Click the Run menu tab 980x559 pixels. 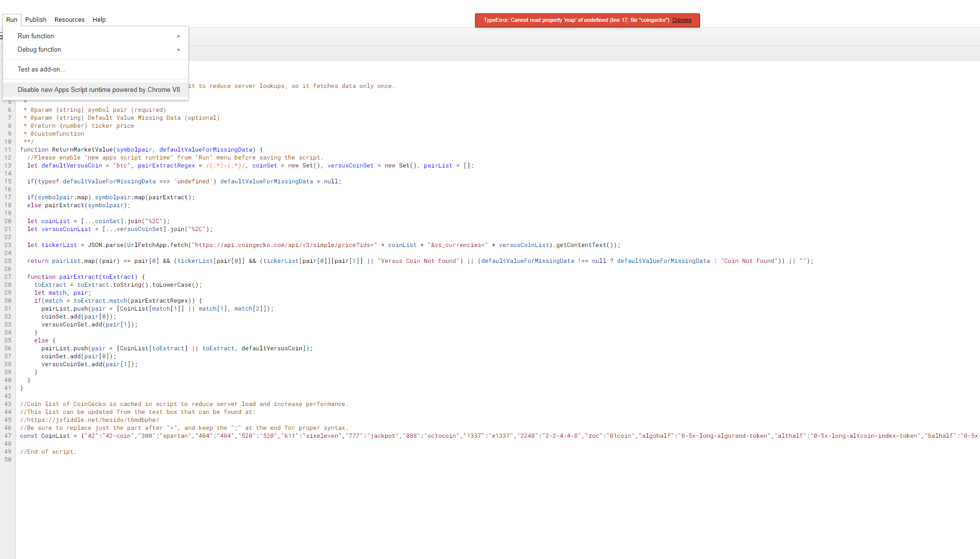(11, 19)
